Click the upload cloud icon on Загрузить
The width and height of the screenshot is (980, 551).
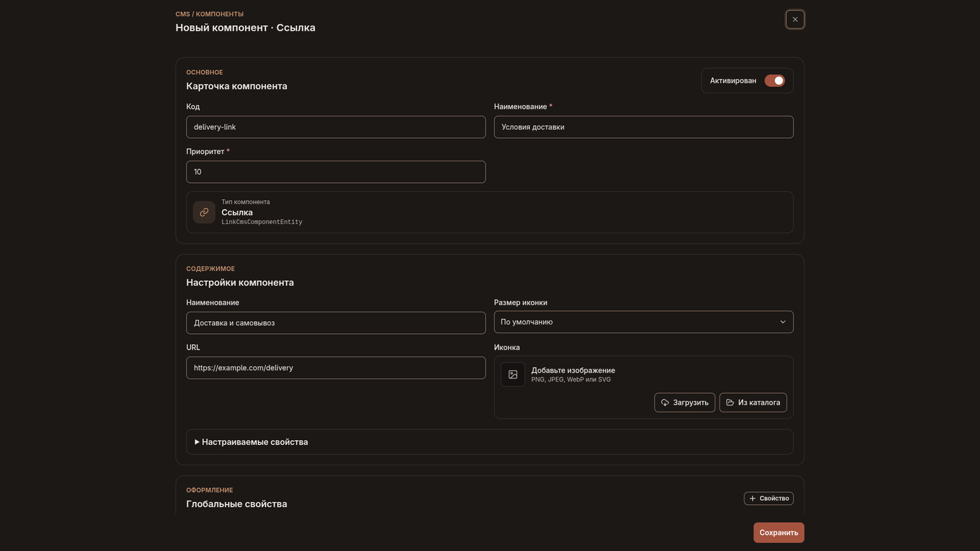tap(665, 403)
